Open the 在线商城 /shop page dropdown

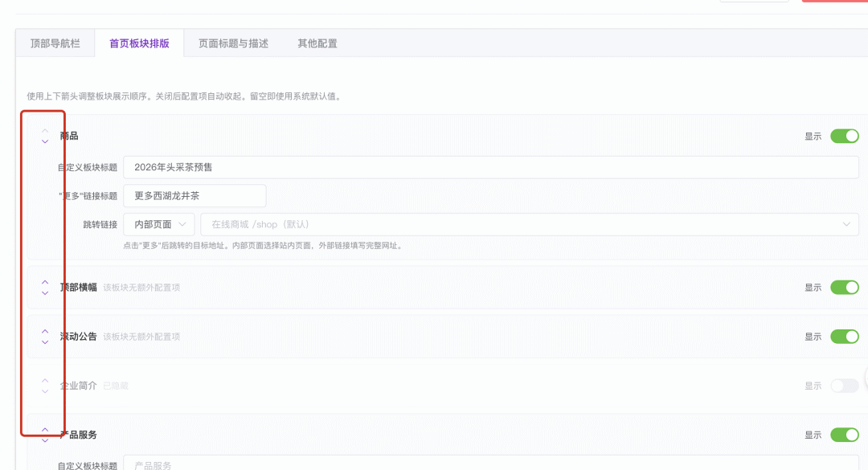coord(530,224)
